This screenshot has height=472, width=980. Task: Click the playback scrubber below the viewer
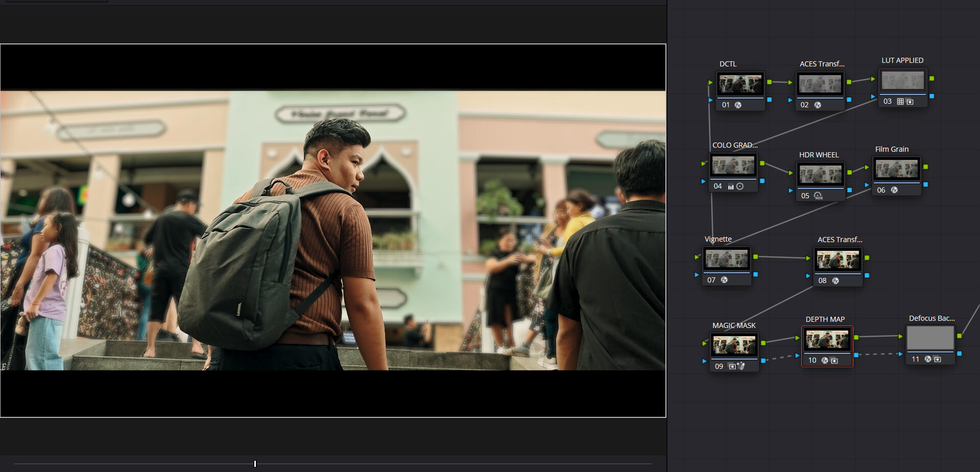[255, 464]
